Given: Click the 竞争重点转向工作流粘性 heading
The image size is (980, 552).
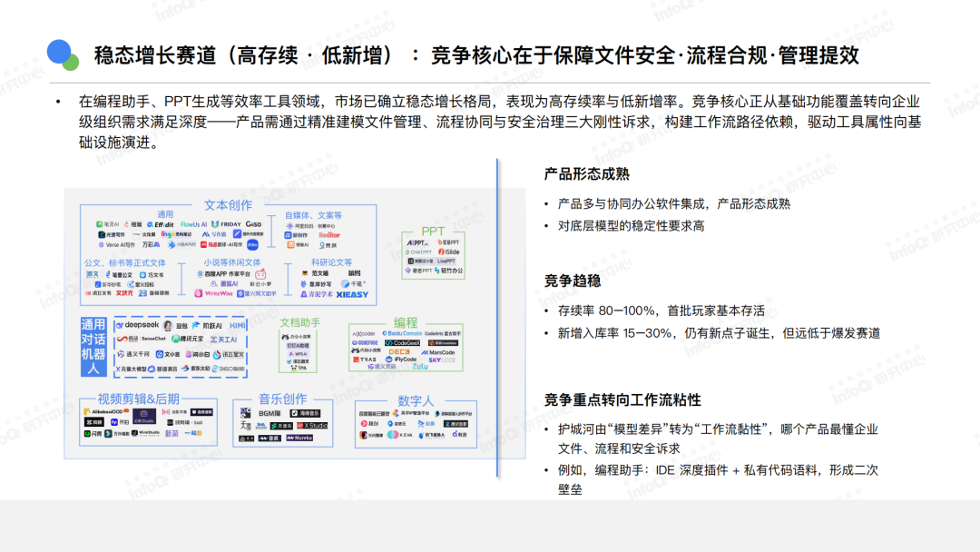Looking at the screenshot, I should click(622, 399).
